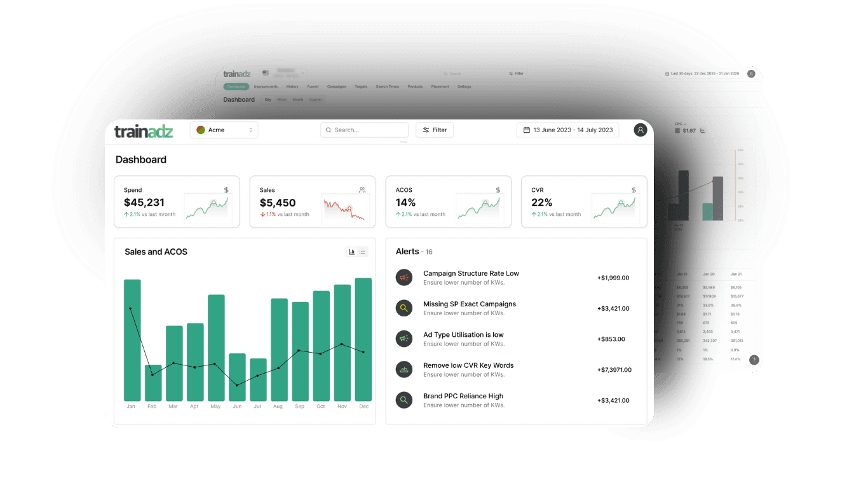Screen dimensions: 868x488
Task: Click the Search field in the background window
Action: [471, 74]
